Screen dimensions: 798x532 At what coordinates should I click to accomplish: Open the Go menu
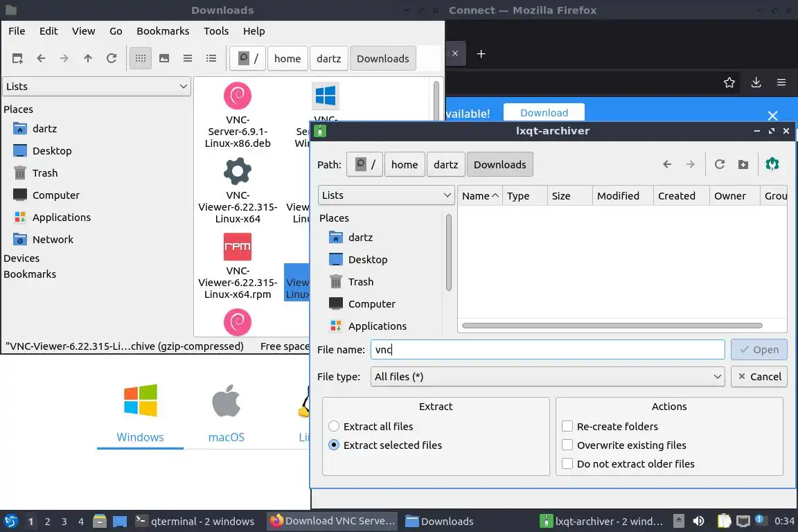coord(116,31)
